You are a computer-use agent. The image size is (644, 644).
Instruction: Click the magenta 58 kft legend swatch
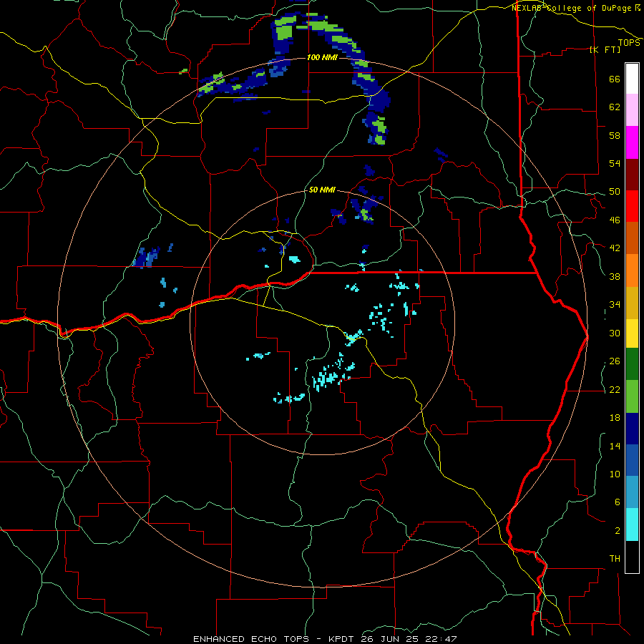coord(632,142)
